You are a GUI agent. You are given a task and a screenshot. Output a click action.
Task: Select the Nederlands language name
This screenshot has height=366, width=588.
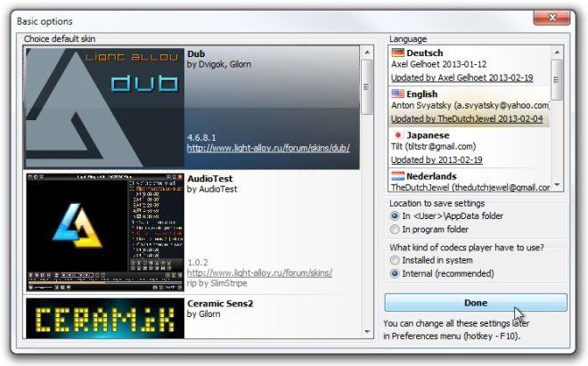431,176
